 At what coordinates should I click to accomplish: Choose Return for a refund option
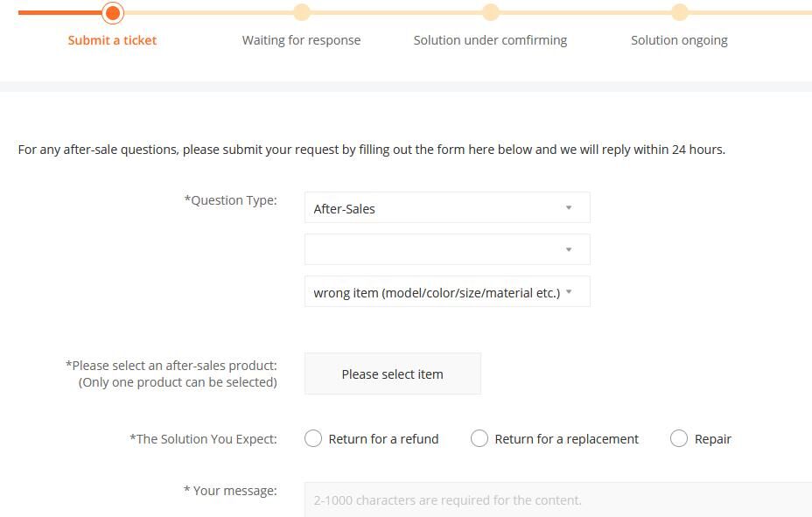(x=313, y=439)
